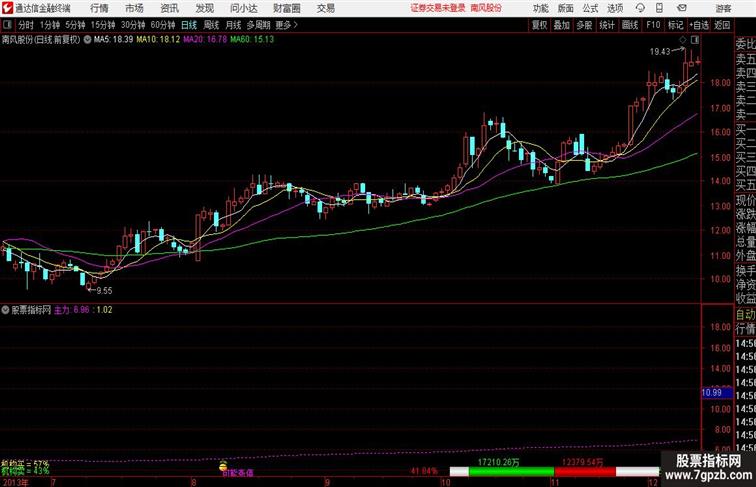Image resolution: width=756 pixels, height=487 pixels.
Task: Click the mobile phone icon
Action: [x=659, y=8]
